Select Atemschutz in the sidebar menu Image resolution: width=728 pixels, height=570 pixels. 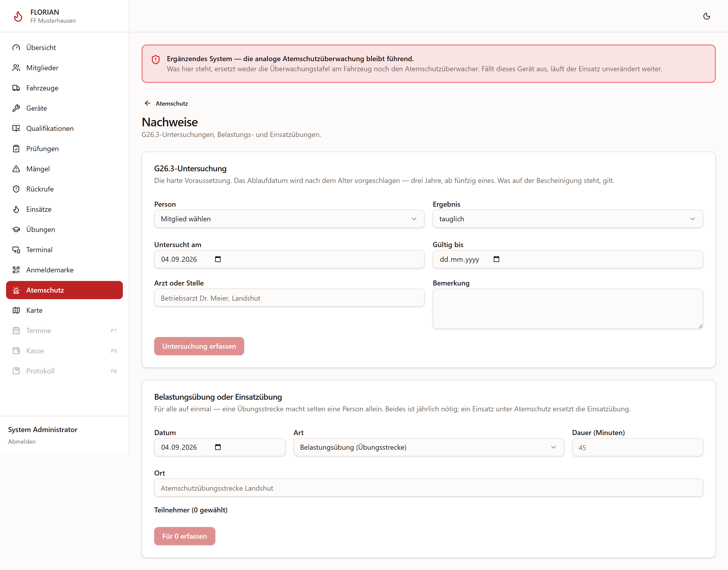tap(64, 290)
